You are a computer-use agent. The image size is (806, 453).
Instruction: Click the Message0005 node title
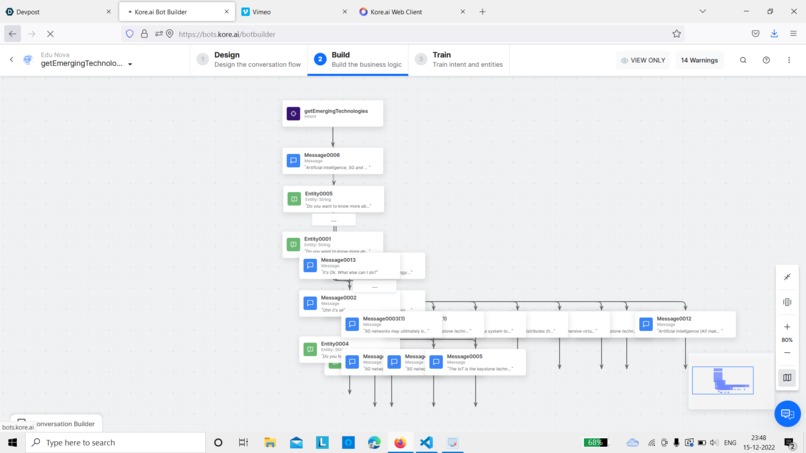(464, 356)
